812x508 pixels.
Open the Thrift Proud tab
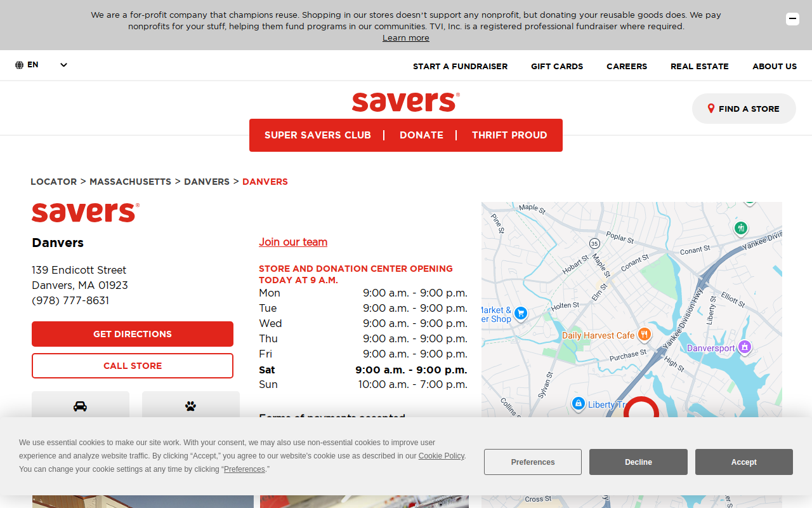tap(509, 135)
